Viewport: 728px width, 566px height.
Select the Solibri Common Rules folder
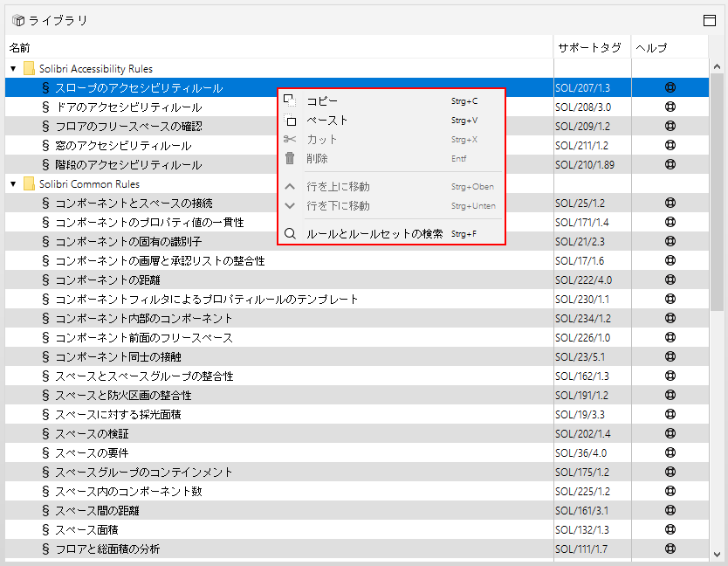point(89,184)
